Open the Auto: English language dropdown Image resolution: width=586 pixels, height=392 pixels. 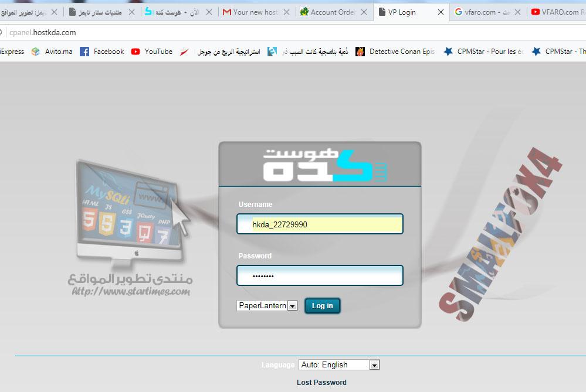click(x=339, y=364)
